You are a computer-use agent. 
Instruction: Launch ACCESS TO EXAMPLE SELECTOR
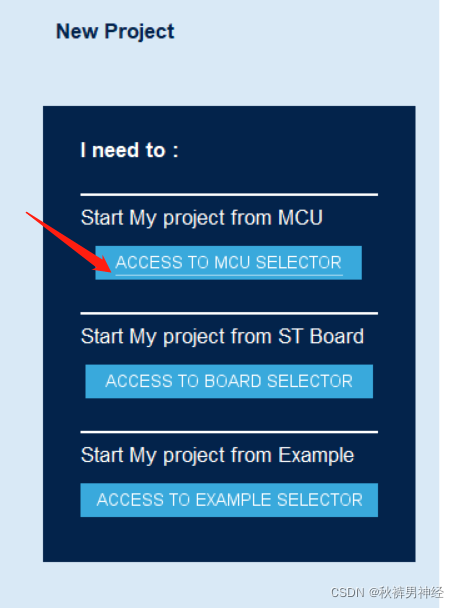click(229, 500)
